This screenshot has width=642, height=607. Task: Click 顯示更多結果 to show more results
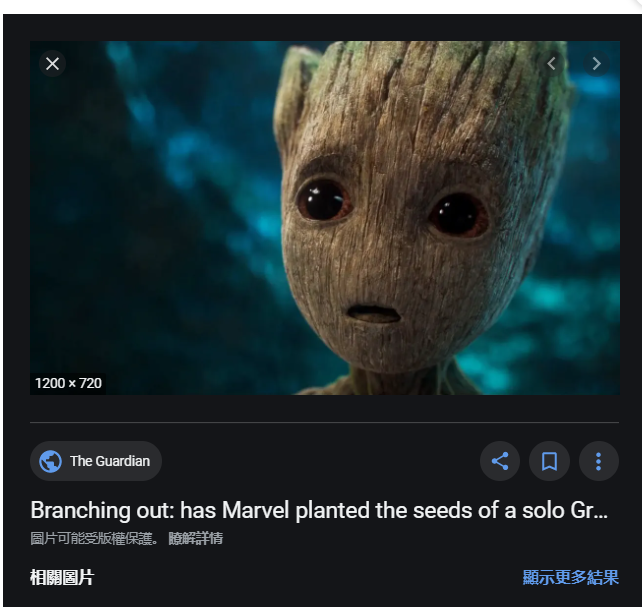click(x=571, y=577)
